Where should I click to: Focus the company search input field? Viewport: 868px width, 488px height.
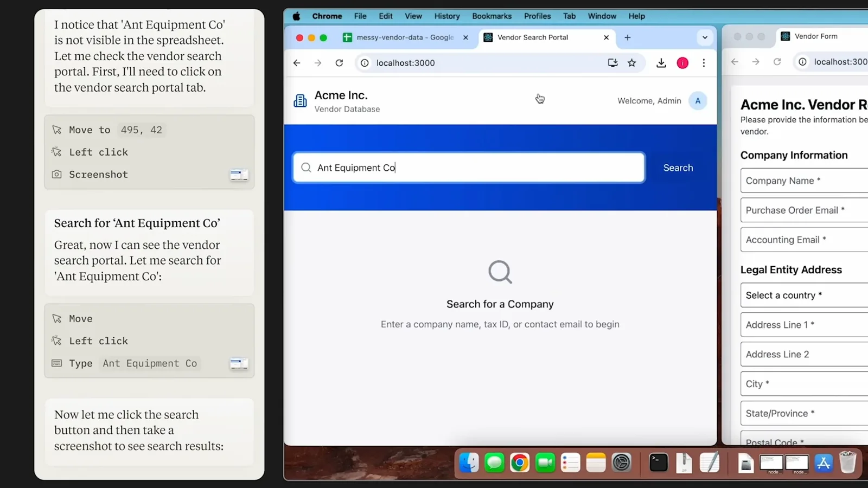click(x=469, y=168)
